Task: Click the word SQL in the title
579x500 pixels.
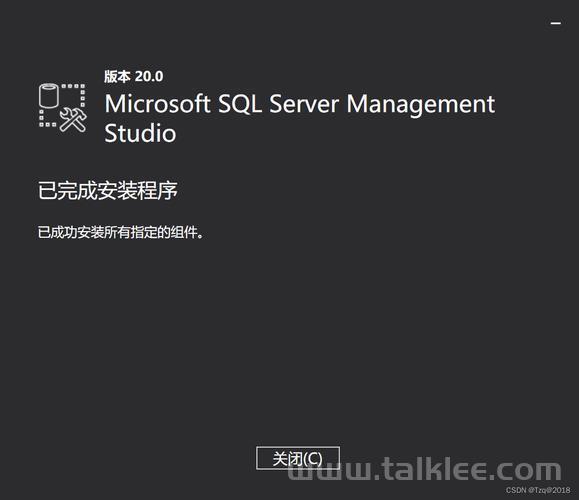Action: click(240, 104)
